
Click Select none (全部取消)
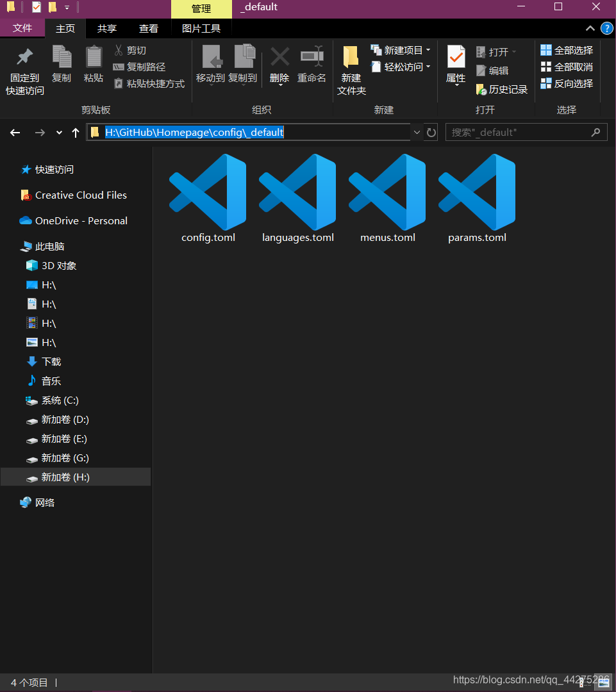[567, 67]
